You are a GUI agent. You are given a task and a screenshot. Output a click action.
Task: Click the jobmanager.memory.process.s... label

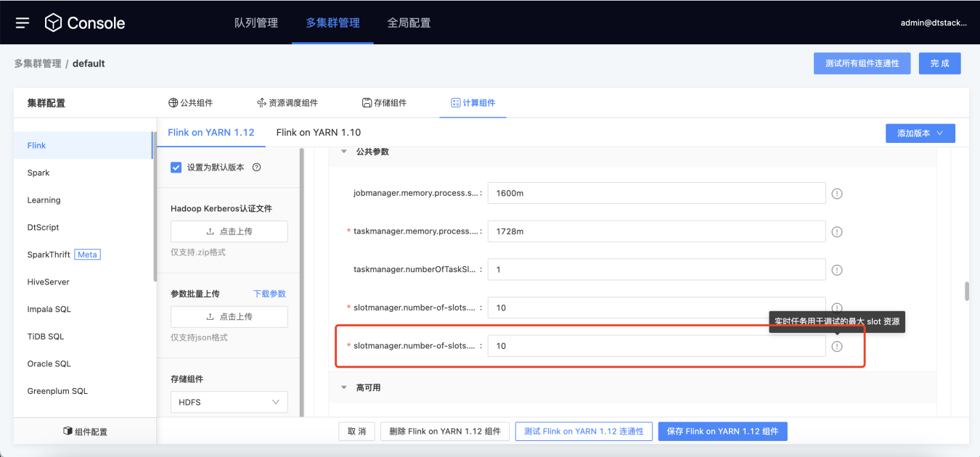point(415,194)
